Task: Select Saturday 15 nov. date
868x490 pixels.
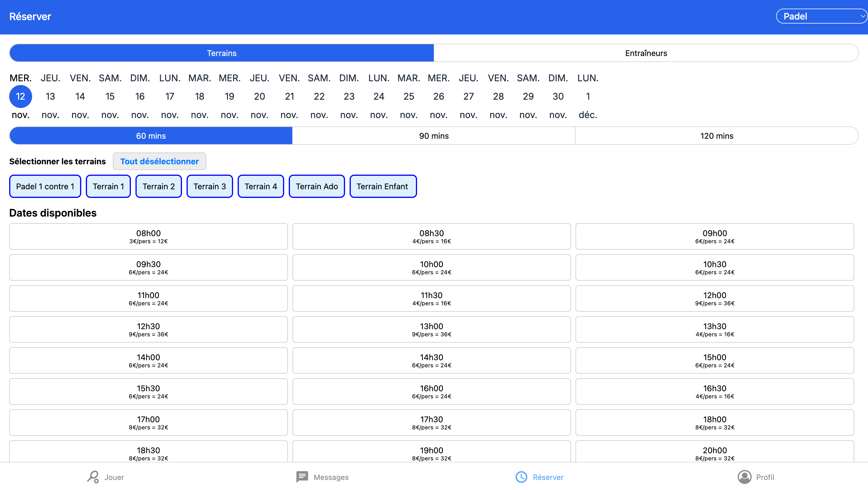Action: pos(110,97)
